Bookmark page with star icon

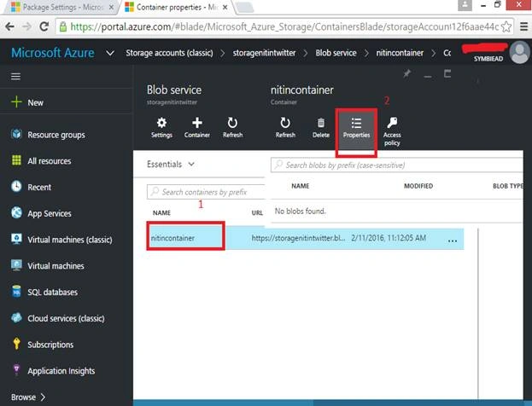[506, 26]
